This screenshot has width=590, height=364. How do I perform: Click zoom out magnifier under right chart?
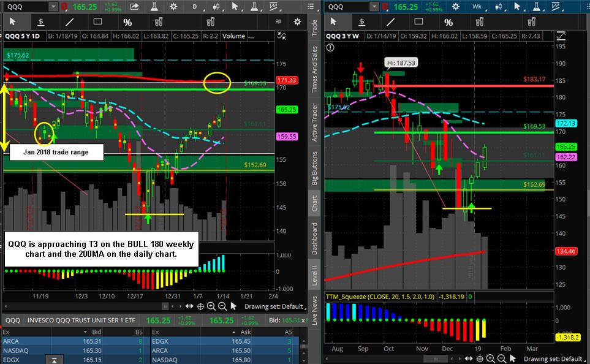coord(502,358)
